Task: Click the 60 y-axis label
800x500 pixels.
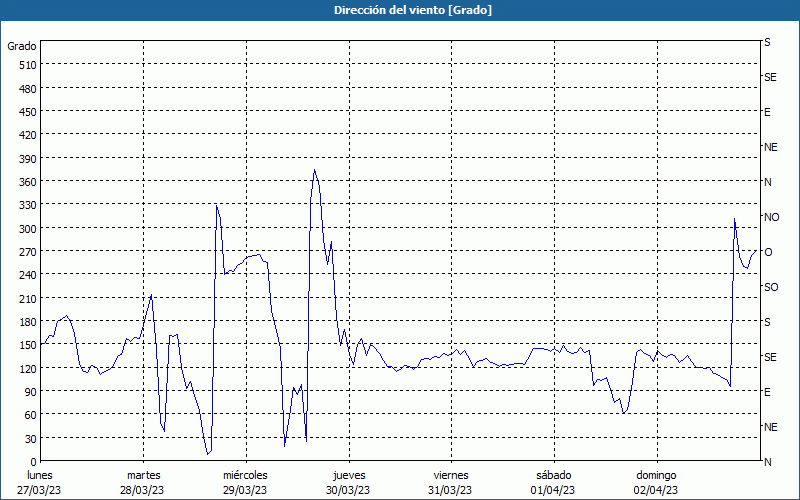Action: point(31,415)
